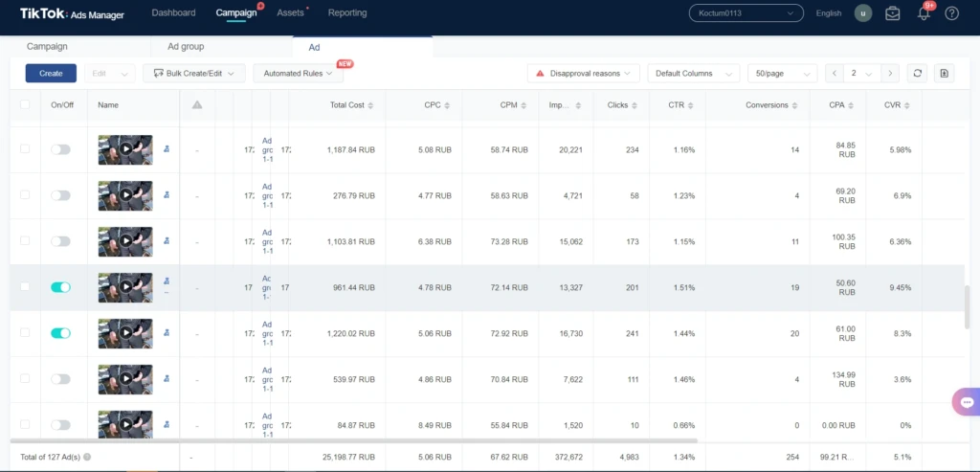Turn off ad with 961.44 RUB cost
Image resolution: width=980 pixels, height=472 pixels.
pyautogui.click(x=60, y=287)
